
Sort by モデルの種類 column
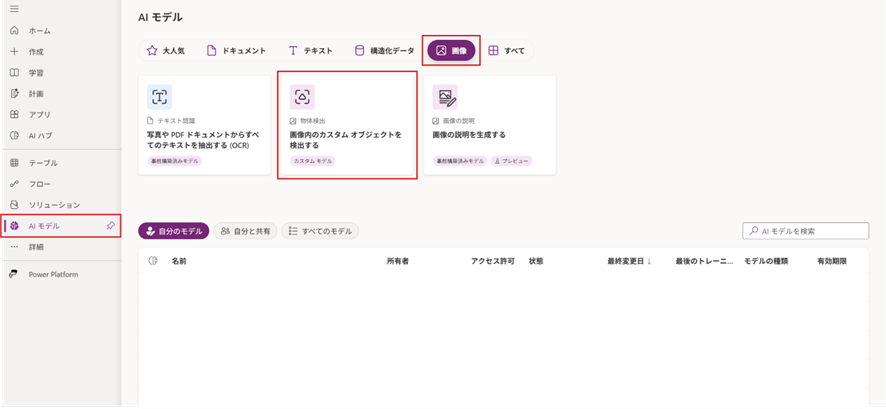766,262
